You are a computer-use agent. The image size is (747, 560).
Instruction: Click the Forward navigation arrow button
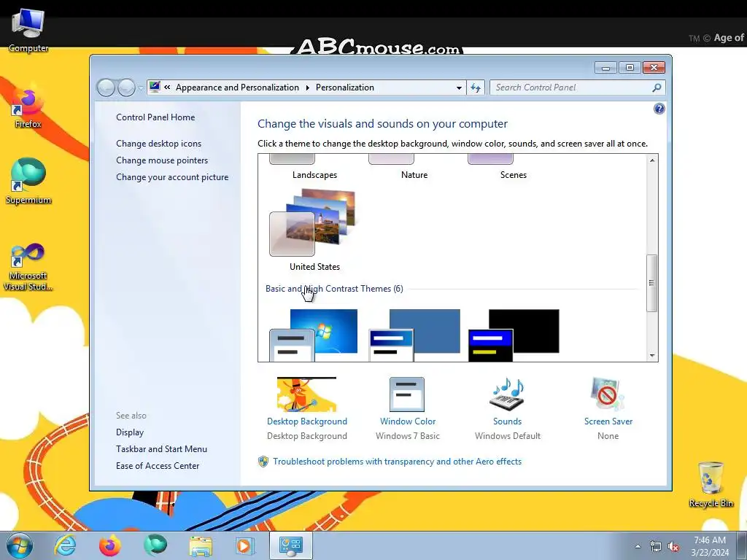pyautogui.click(x=126, y=87)
